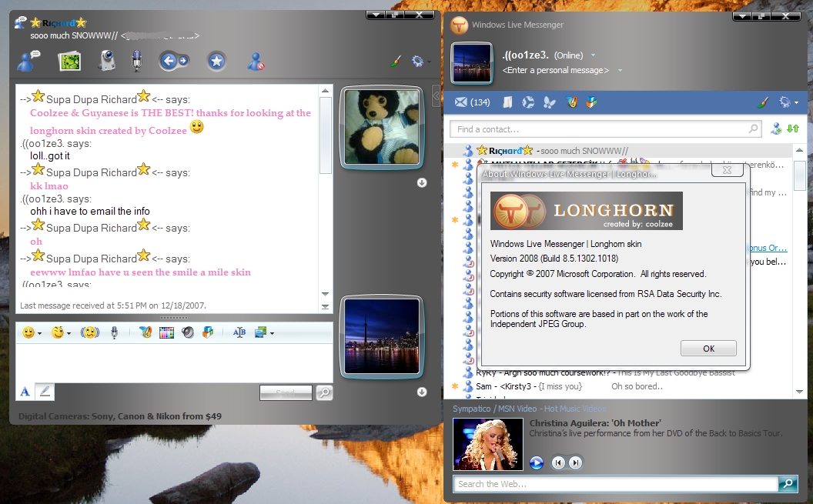Select the Sam - <Kirsty3 contact

point(618,386)
